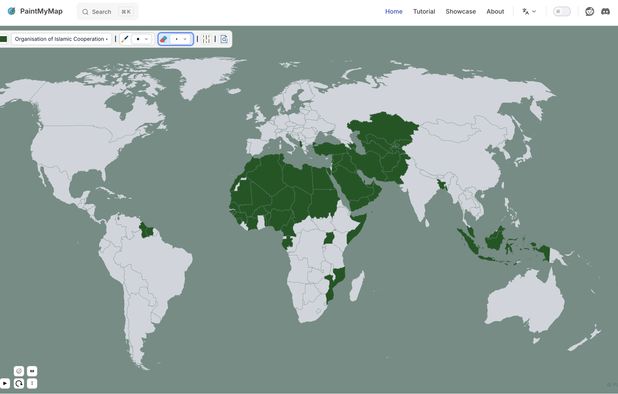The image size is (618, 394).
Task: Click the dotted rectangle icon at bottom left
Action: coord(32,371)
